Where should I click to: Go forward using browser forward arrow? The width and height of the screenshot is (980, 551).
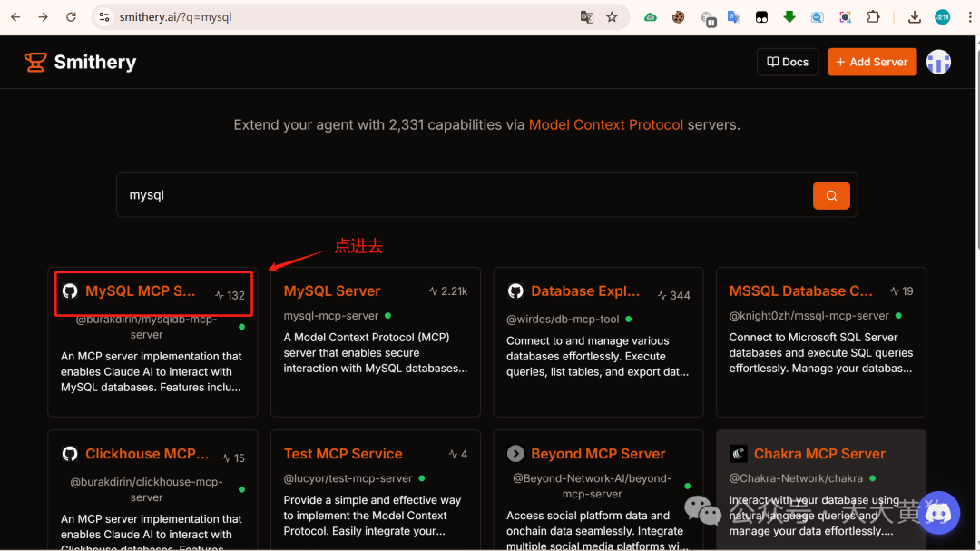pyautogui.click(x=44, y=17)
